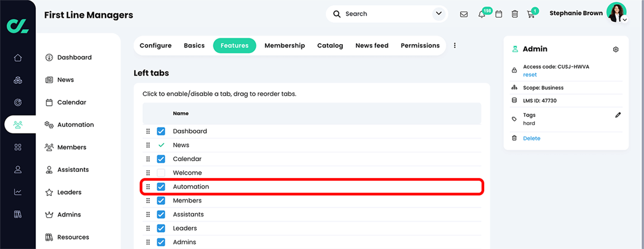Open Assistants in the group sidebar

[x=67, y=170]
